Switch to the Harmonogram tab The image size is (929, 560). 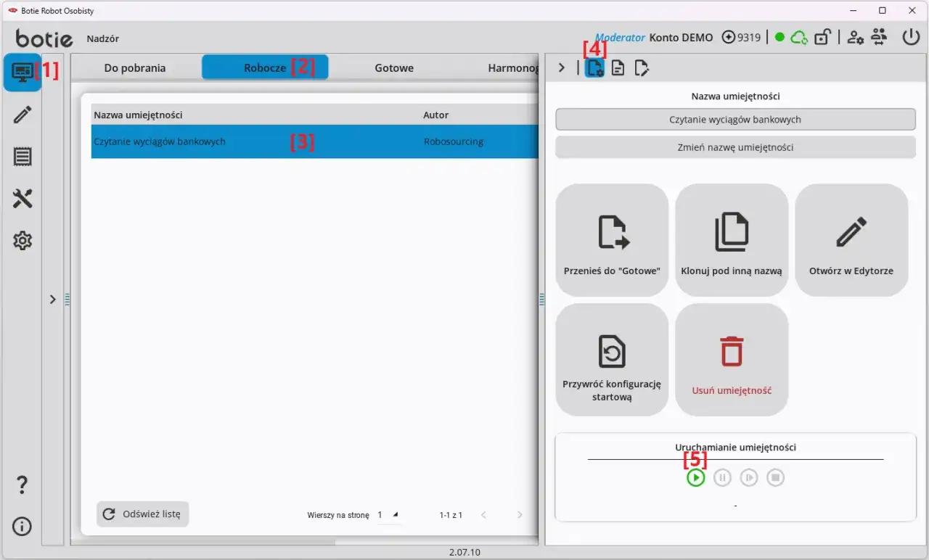coord(514,67)
